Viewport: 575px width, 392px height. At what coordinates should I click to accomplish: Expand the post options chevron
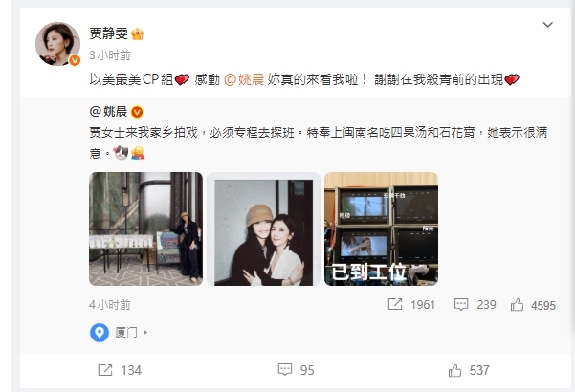[547, 25]
